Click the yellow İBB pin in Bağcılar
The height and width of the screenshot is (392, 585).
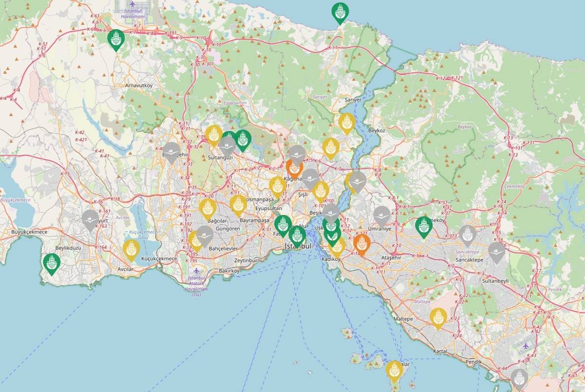209,207
